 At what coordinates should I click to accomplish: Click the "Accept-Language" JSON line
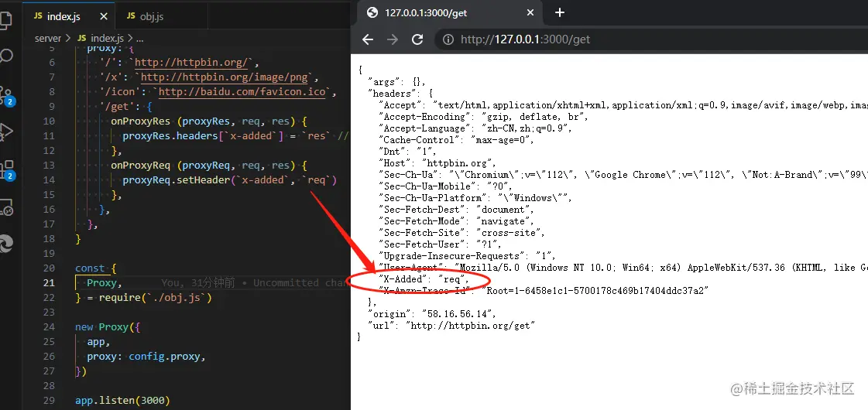click(475, 128)
